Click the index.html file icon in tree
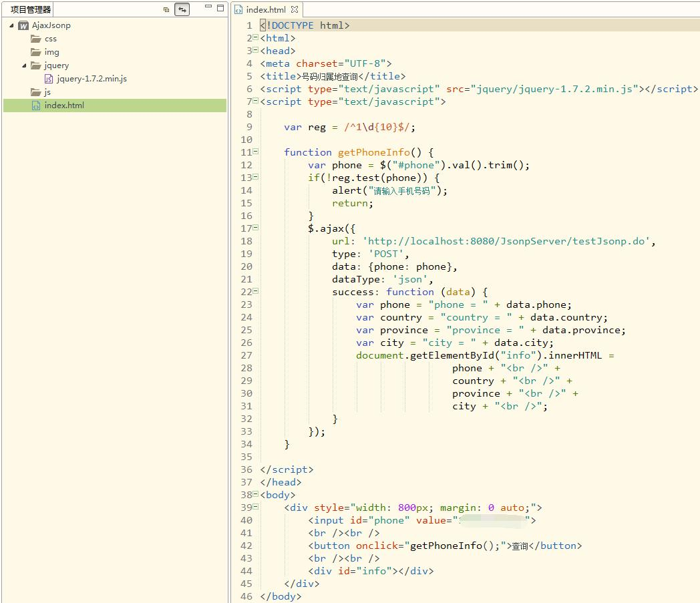Image resolution: width=700 pixels, height=603 pixels. click(37, 106)
